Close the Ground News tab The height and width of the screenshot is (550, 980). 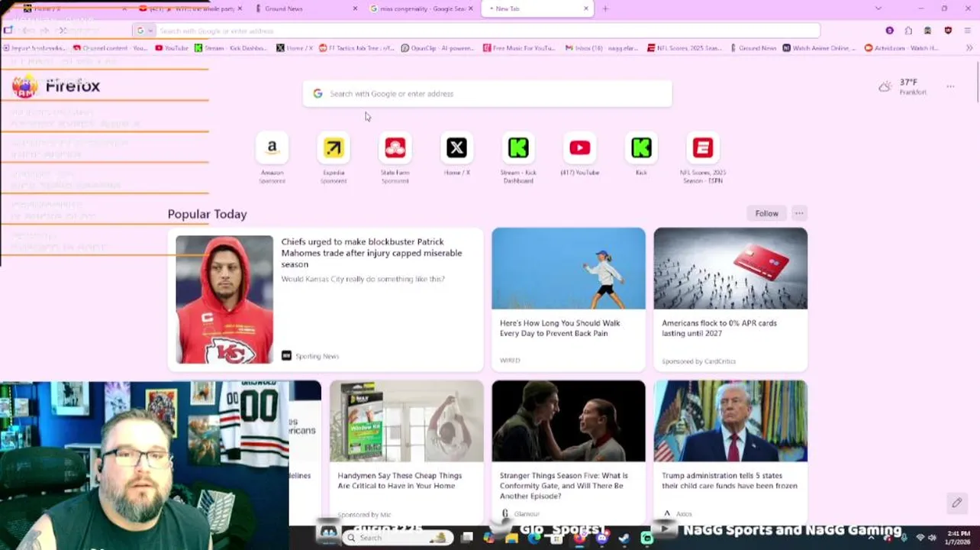[x=355, y=8]
